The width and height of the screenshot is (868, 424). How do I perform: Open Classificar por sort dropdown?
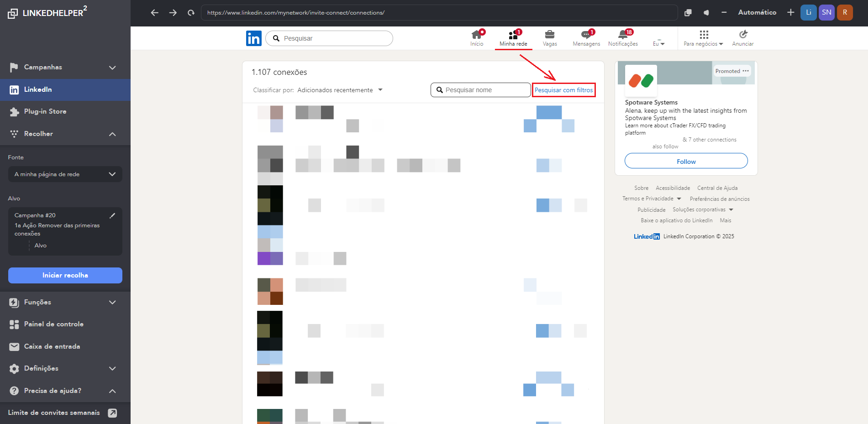tap(339, 90)
